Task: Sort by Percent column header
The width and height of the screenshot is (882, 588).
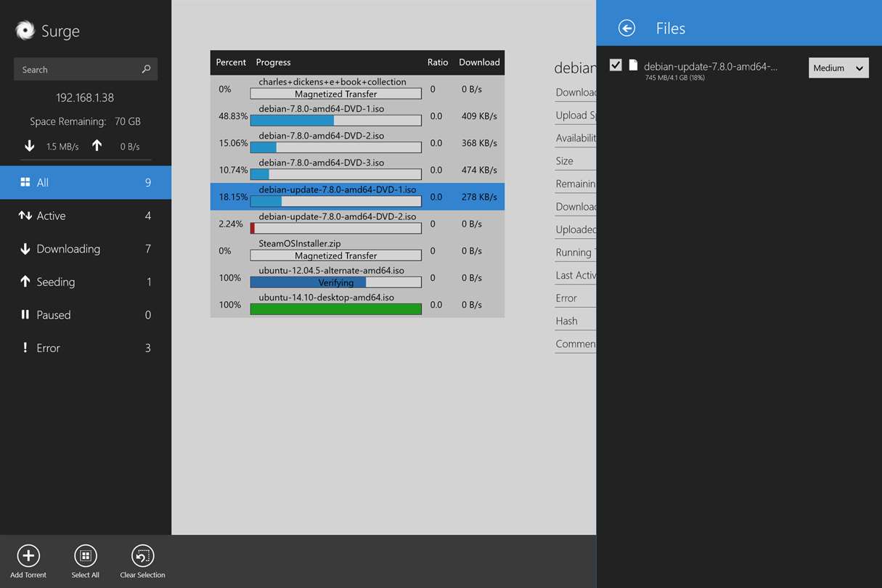Action: pos(231,62)
